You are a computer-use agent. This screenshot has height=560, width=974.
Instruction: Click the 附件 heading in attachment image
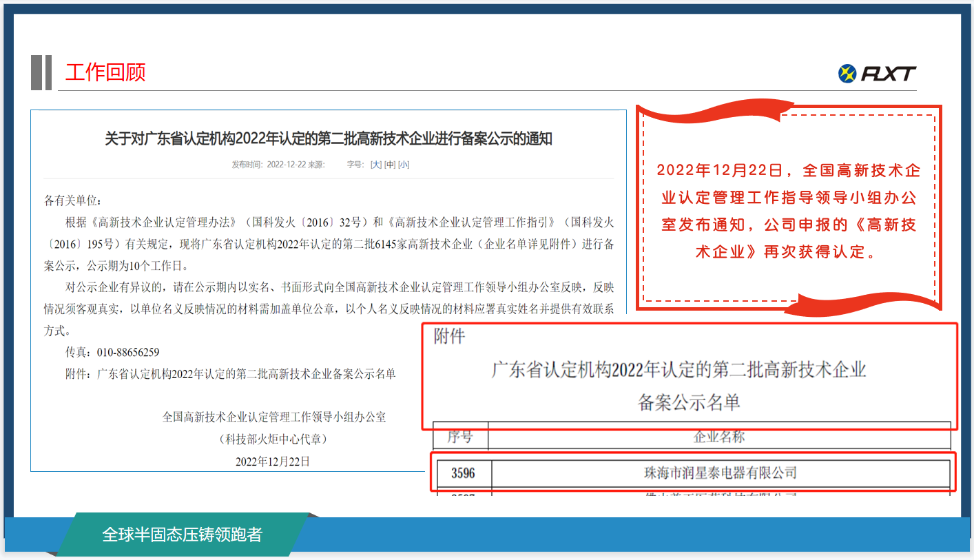tap(449, 337)
